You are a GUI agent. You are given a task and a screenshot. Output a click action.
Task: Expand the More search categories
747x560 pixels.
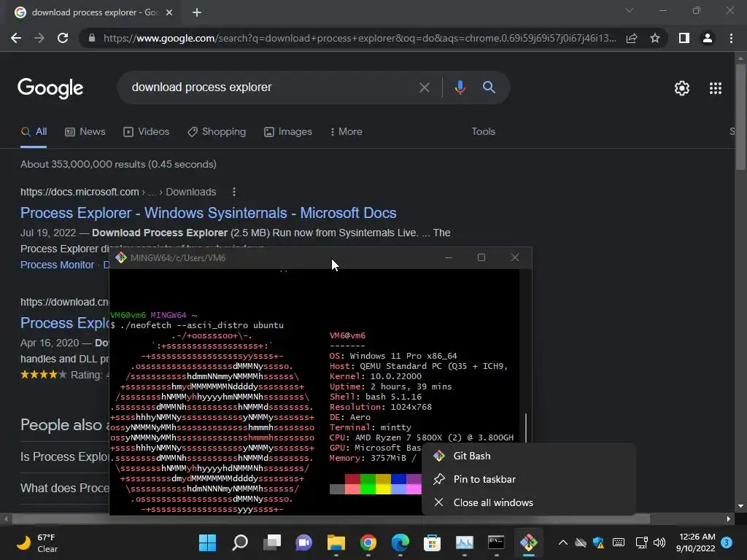coord(346,132)
